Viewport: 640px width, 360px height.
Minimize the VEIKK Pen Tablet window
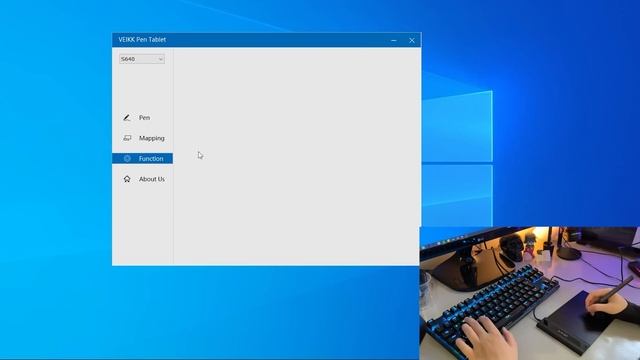click(x=393, y=40)
